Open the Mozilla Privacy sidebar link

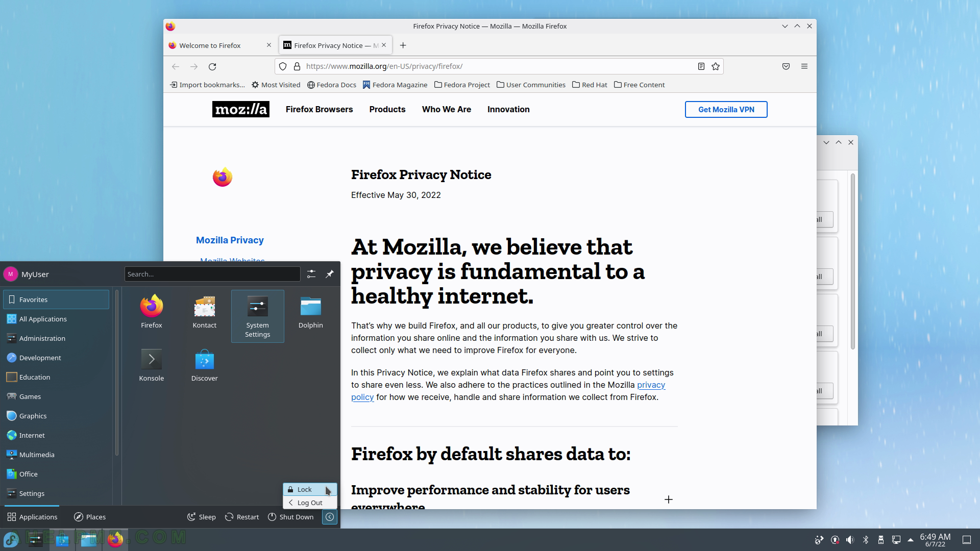230,240
